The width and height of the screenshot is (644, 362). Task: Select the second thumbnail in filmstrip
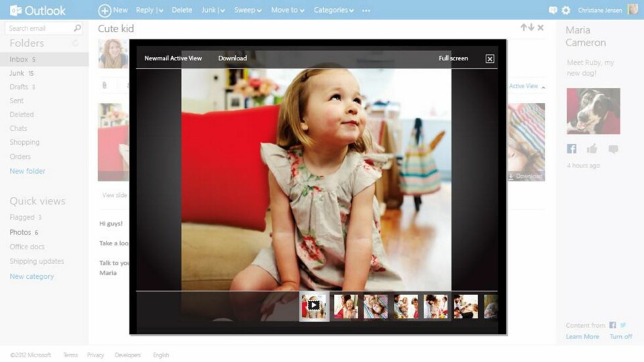[x=345, y=306]
